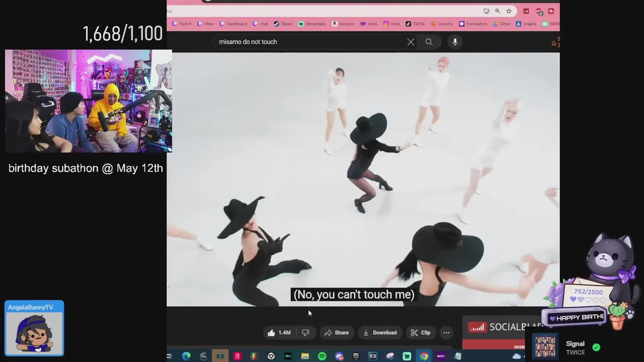Screen dimensions: 644x362
Task: Bookmark this page with the star icon
Action: pyautogui.click(x=509, y=11)
